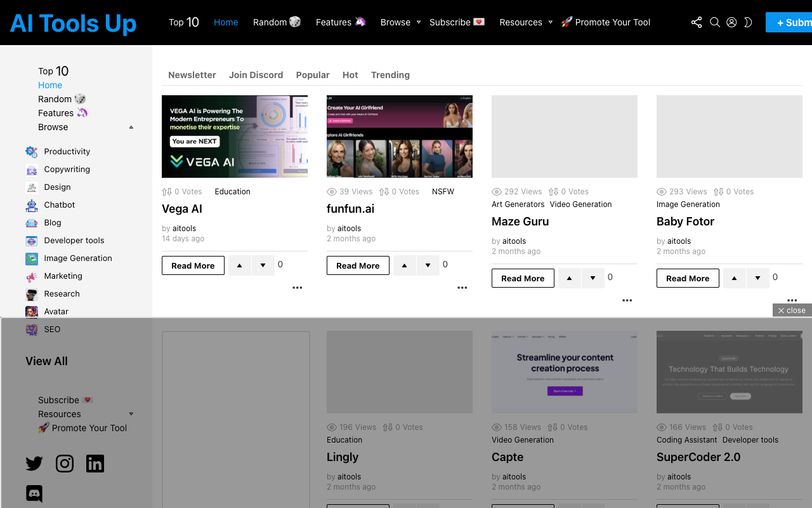812x508 pixels.
Task: Toggle dark mode moon icon
Action: click(748, 22)
